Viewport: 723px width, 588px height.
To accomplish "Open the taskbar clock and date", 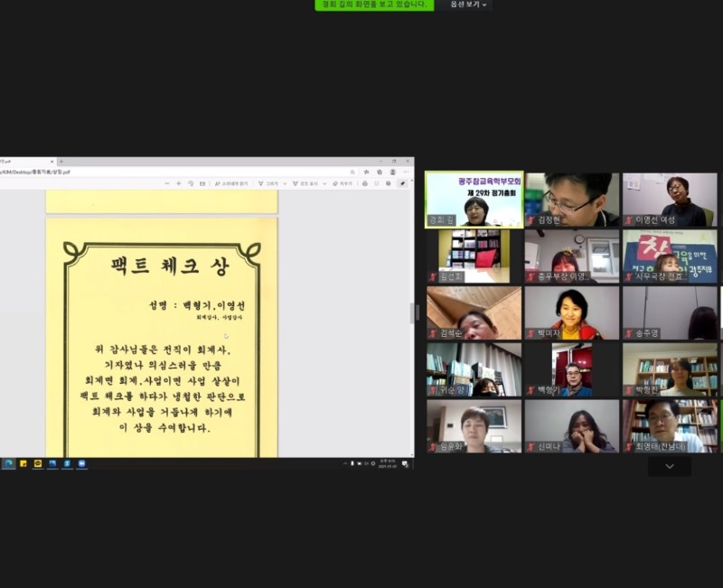I will [x=388, y=463].
